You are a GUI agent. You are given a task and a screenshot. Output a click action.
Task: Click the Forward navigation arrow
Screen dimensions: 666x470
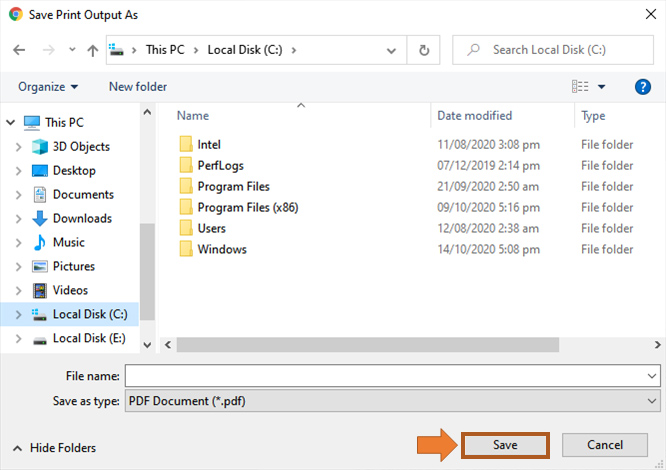coord(48,50)
